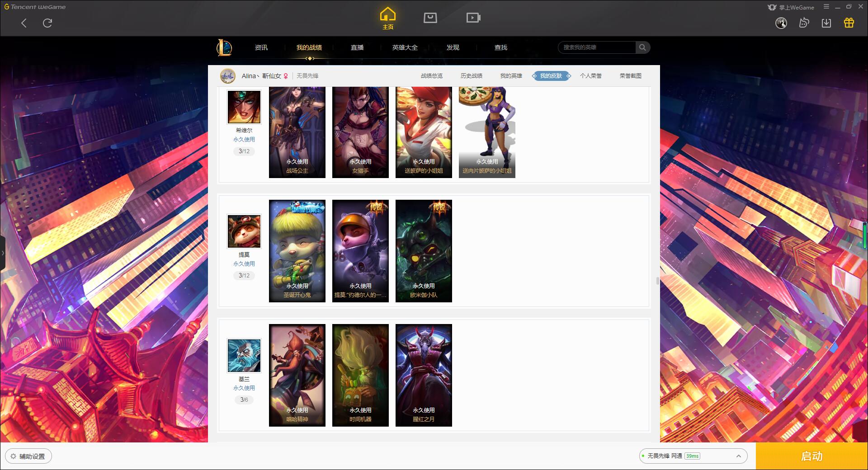This screenshot has width=868, height=470.
Task: Click the page vertical scrollbar thumb
Action: point(658,281)
